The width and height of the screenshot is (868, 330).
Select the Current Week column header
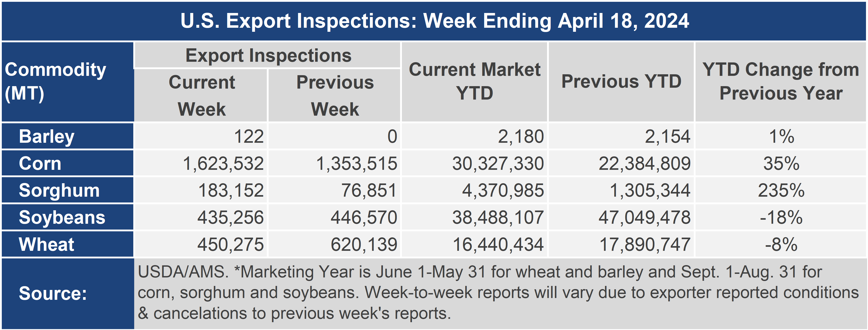(x=201, y=95)
